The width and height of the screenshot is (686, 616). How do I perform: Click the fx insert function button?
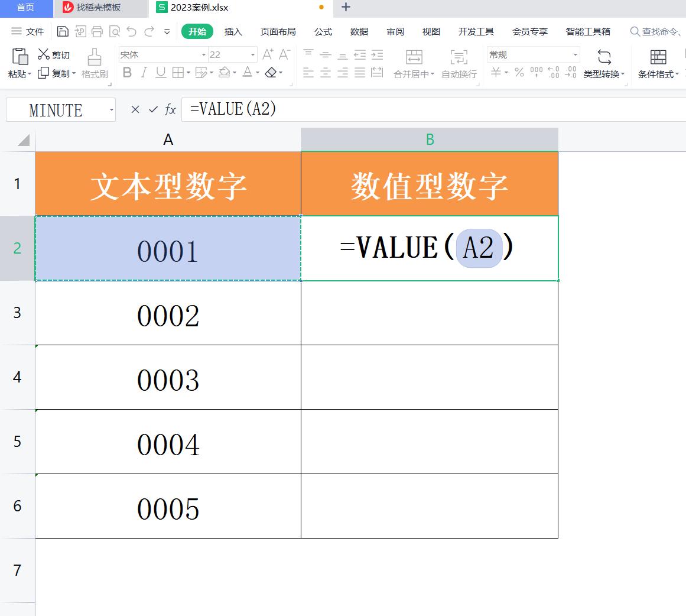click(x=170, y=109)
